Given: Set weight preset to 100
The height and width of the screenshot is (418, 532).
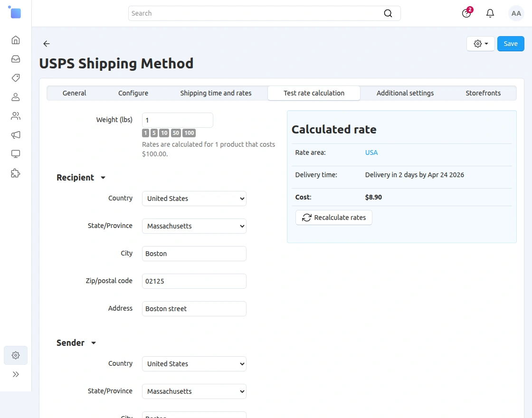Looking at the screenshot, I should (x=189, y=133).
